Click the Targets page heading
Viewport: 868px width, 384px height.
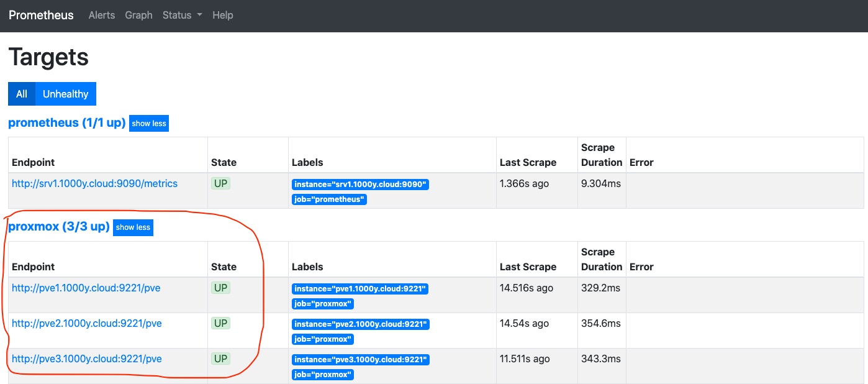(48, 57)
